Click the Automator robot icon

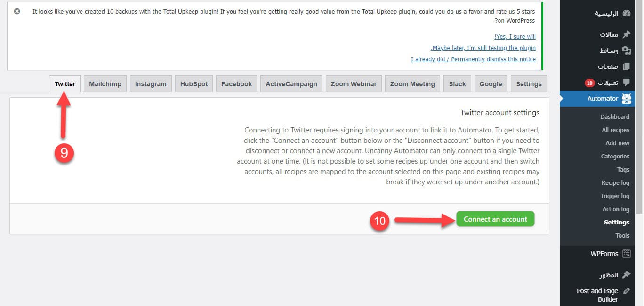click(626, 99)
